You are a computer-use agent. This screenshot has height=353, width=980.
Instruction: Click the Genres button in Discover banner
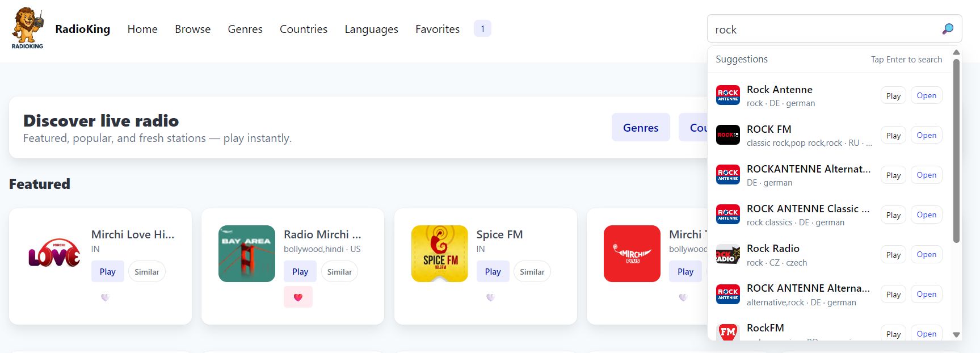point(641,128)
